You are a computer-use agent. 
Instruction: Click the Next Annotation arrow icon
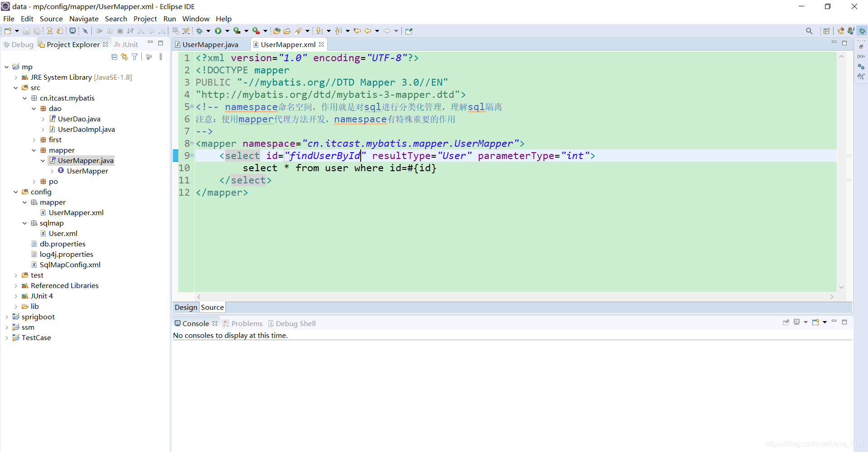[320, 31]
